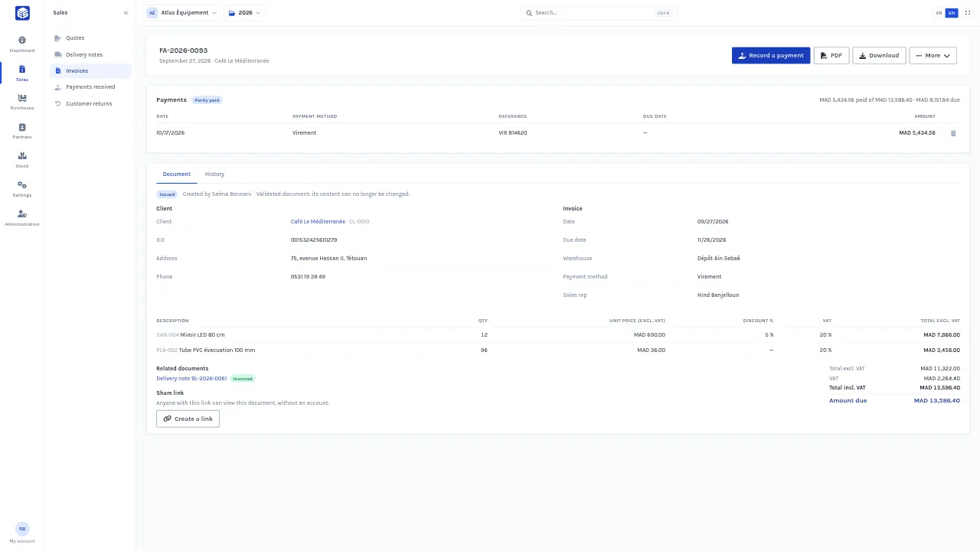Open the Sales module
Image resolution: width=980 pixels, height=551 pixels.
[x=22, y=73]
